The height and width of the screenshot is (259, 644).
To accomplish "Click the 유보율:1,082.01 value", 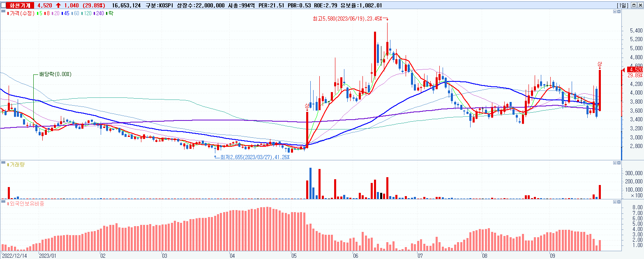I will [x=361, y=5].
